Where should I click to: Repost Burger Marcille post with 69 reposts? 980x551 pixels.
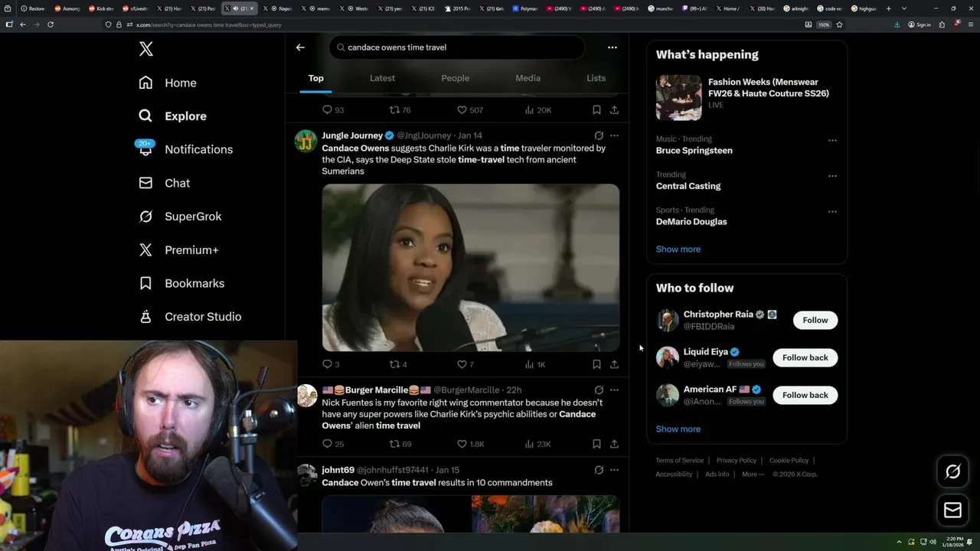[x=400, y=444]
